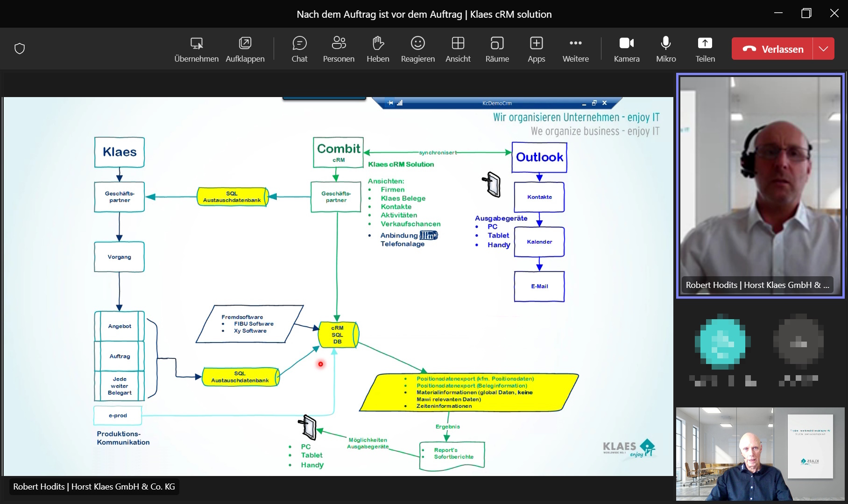This screenshot has width=848, height=504.
Task: Click the device icon above PC Tablet Handy
Action: pos(307,427)
